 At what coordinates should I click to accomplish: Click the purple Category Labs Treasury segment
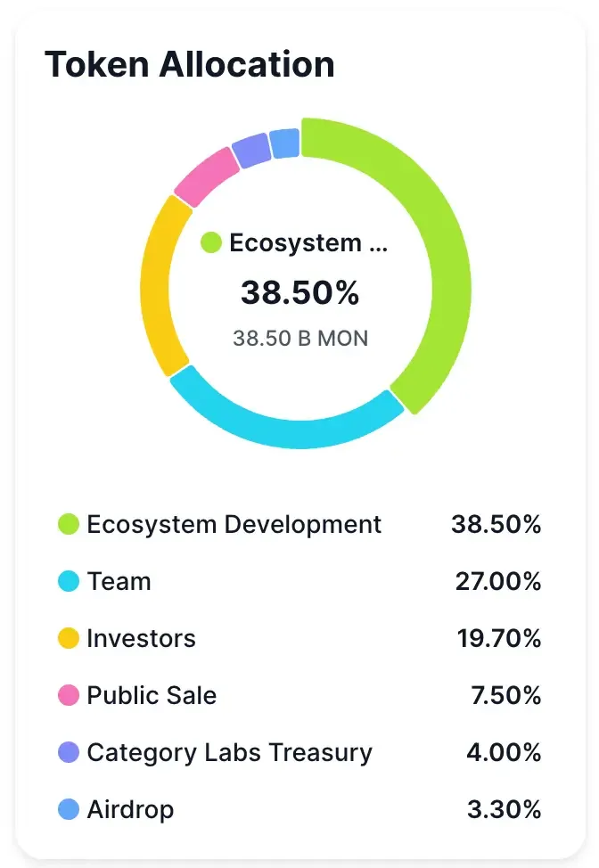tap(250, 150)
